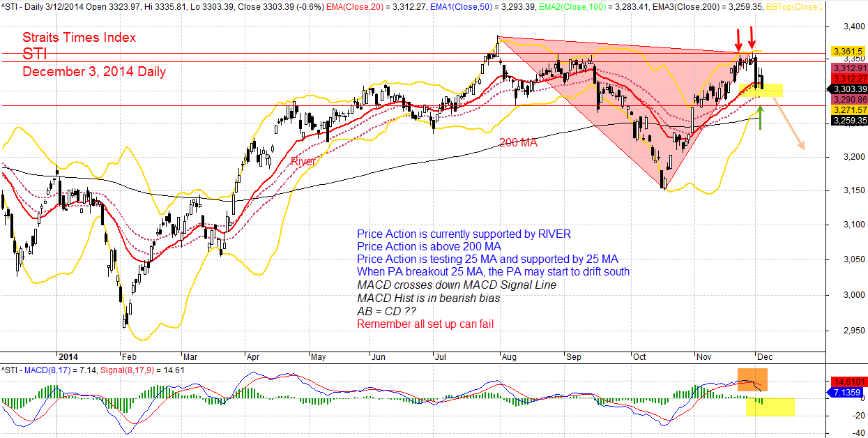Image resolution: width=868 pixels, height=438 pixels.
Task: Select the "Mar" month label on the time axis
Action: (190, 356)
